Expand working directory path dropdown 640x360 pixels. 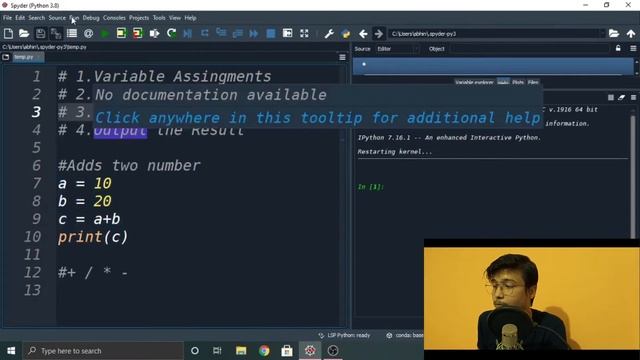(x=602, y=33)
